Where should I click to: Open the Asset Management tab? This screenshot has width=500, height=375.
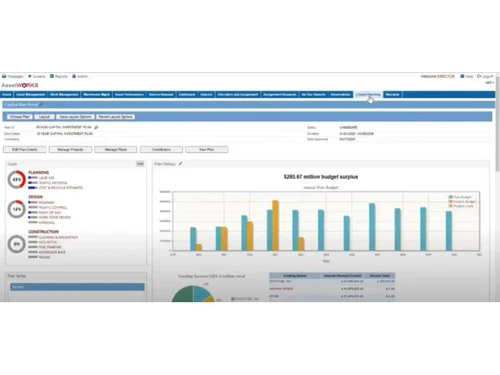tap(30, 95)
